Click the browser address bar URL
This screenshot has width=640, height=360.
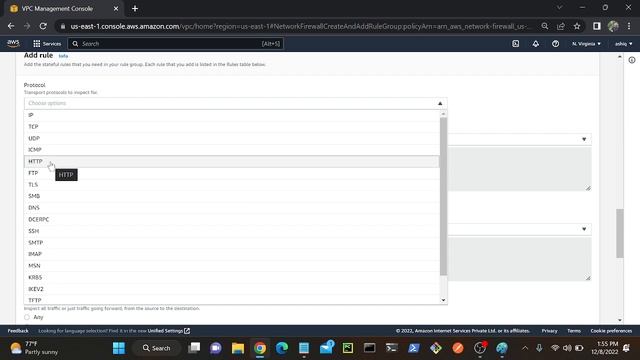pyautogui.click(x=300, y=26)
